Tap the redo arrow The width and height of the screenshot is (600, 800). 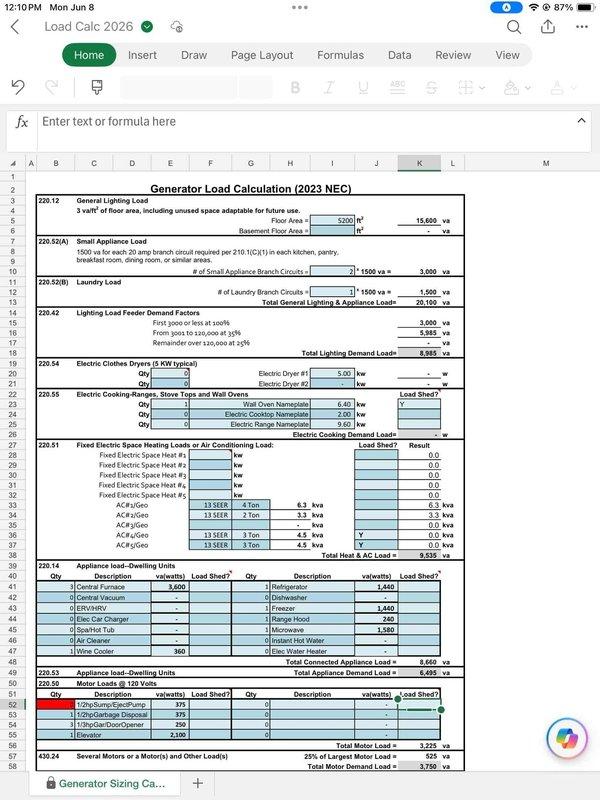click(52, 87)
